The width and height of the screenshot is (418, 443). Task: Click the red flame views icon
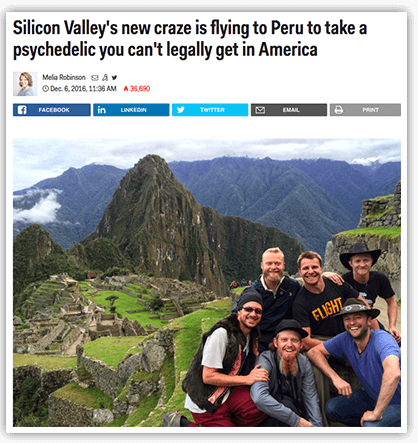tap(126, 89)
